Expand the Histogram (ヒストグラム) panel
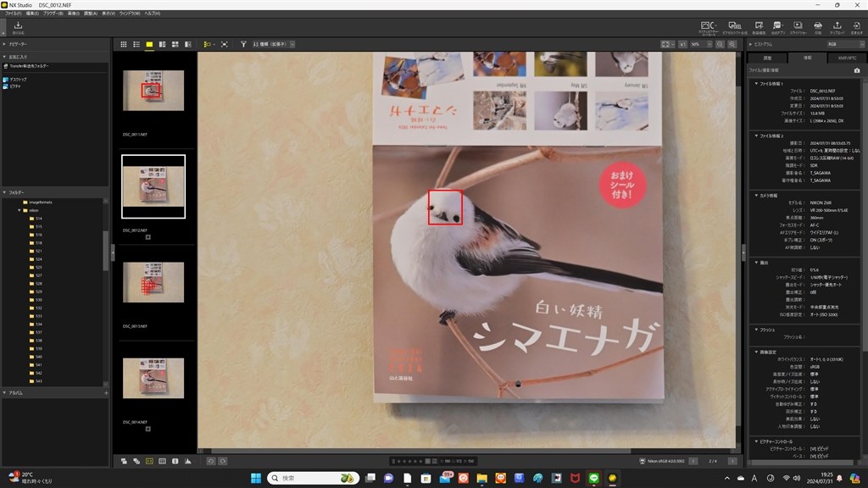 point(751,44)
